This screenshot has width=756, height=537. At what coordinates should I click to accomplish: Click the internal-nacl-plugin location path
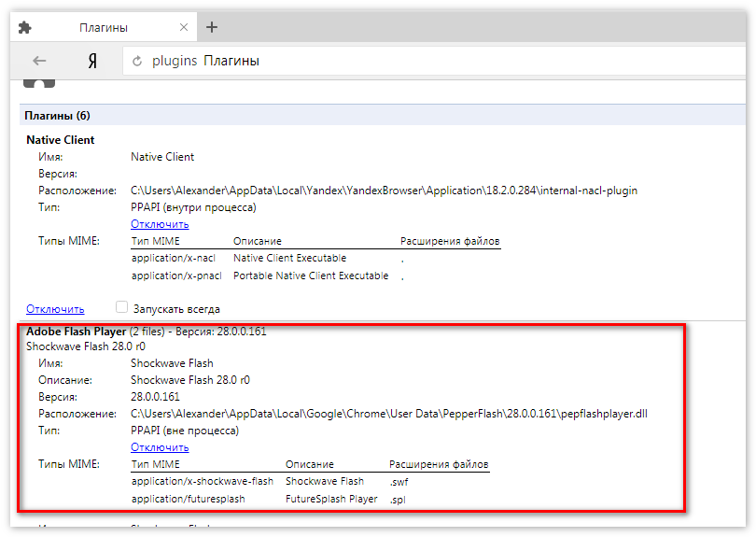[384, 191]
